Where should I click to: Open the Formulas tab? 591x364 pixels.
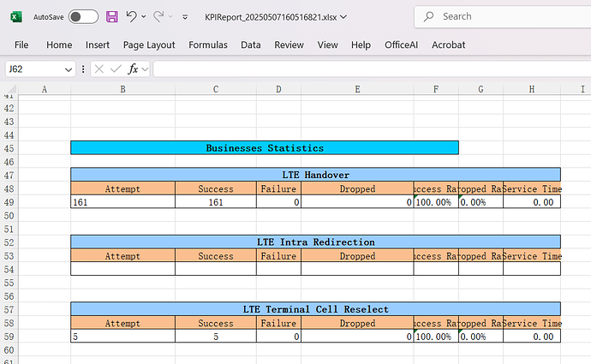(208, 45)
